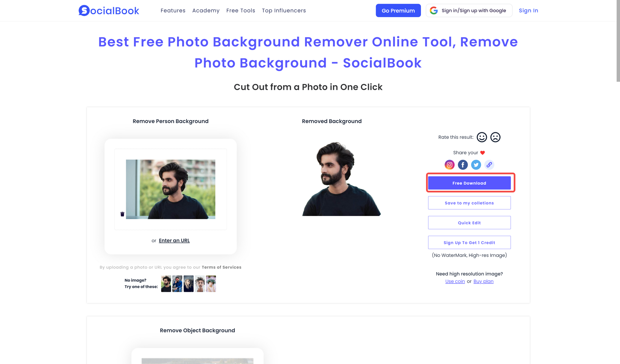Click the sad rating smiley icon
This screenshot has height=364, width=620.
pyautogui.click(x=495, y=137)
